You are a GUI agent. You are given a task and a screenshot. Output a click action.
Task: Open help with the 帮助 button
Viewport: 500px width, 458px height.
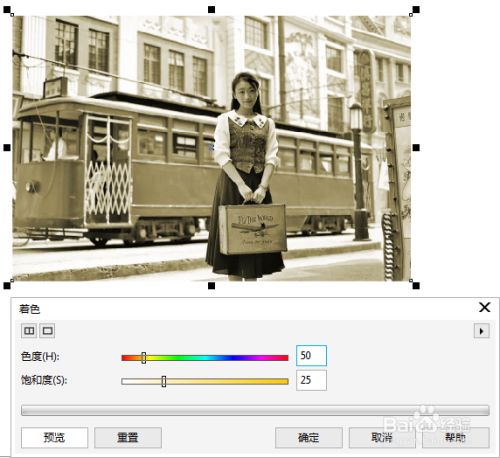[456, 437]
